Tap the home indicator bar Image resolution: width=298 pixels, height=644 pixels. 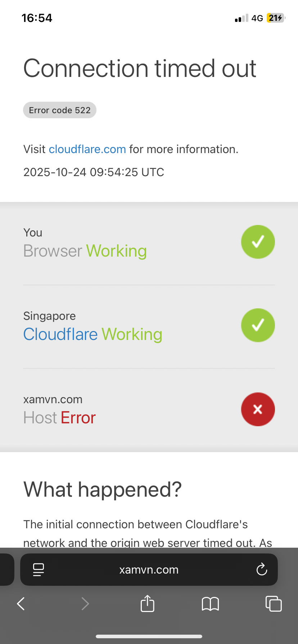point(149,636)
